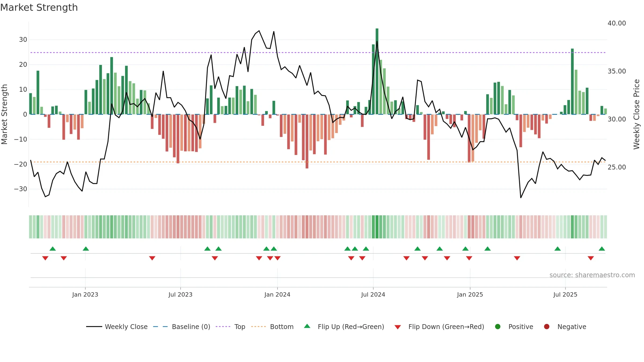This screenshot has height=362, width=644.
Task: Toggle Flip Down (Green→Red) legend entry
Action: click(439, 327)
